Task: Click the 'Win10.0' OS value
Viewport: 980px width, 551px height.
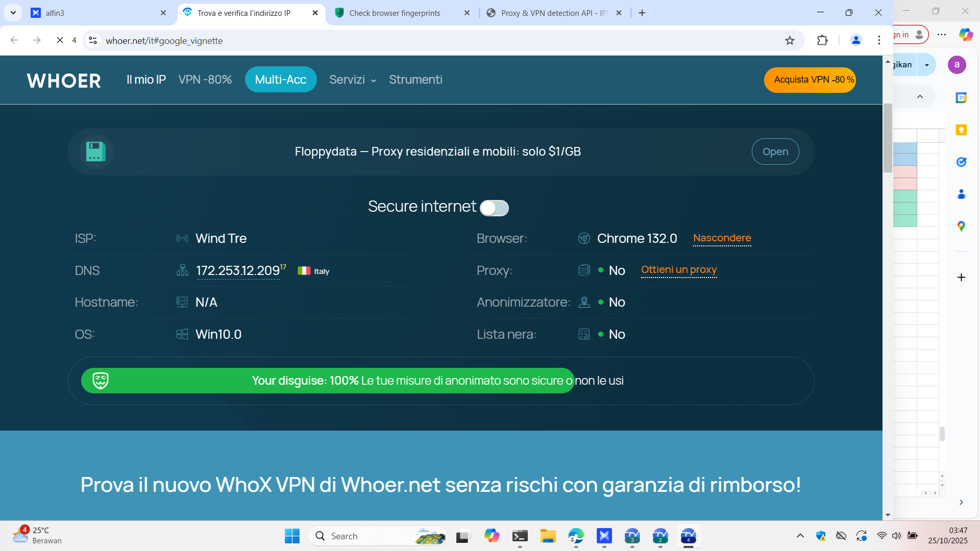Action: [x=218, y=334]
